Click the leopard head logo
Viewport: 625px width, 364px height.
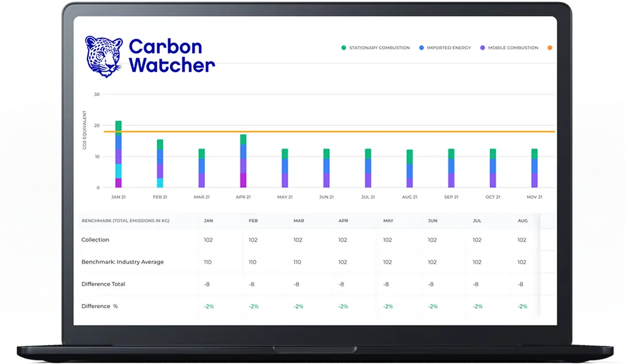pyautogui.click(x=104, y=56)
